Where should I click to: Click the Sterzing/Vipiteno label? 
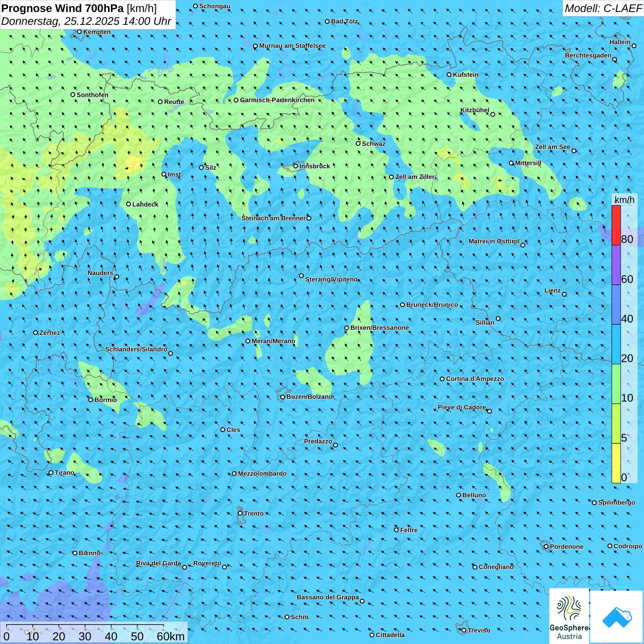(332, 279)
